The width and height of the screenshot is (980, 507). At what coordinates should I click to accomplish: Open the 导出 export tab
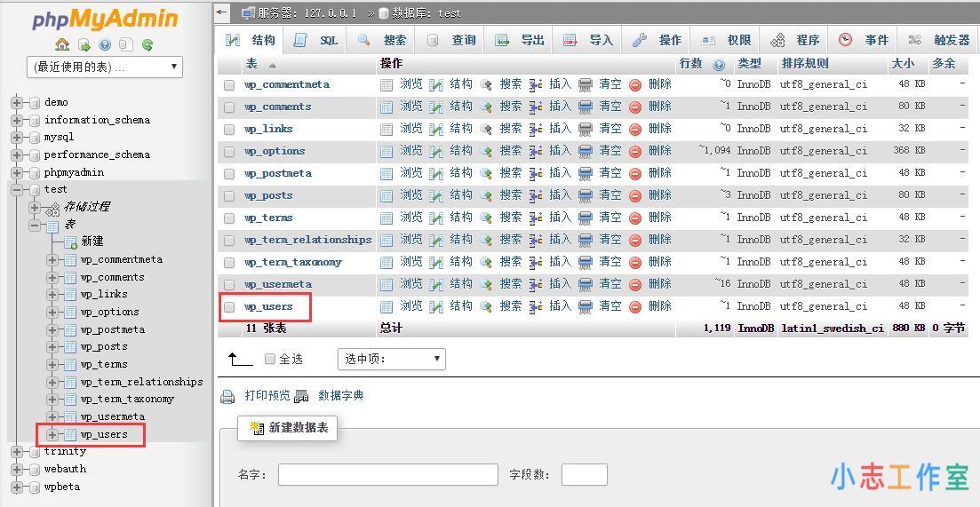pos(519,40)
